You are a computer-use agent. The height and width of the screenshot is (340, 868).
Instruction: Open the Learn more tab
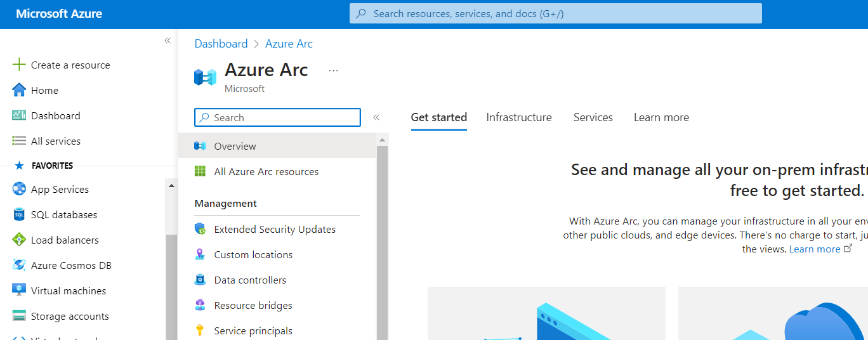pos(661,117)
